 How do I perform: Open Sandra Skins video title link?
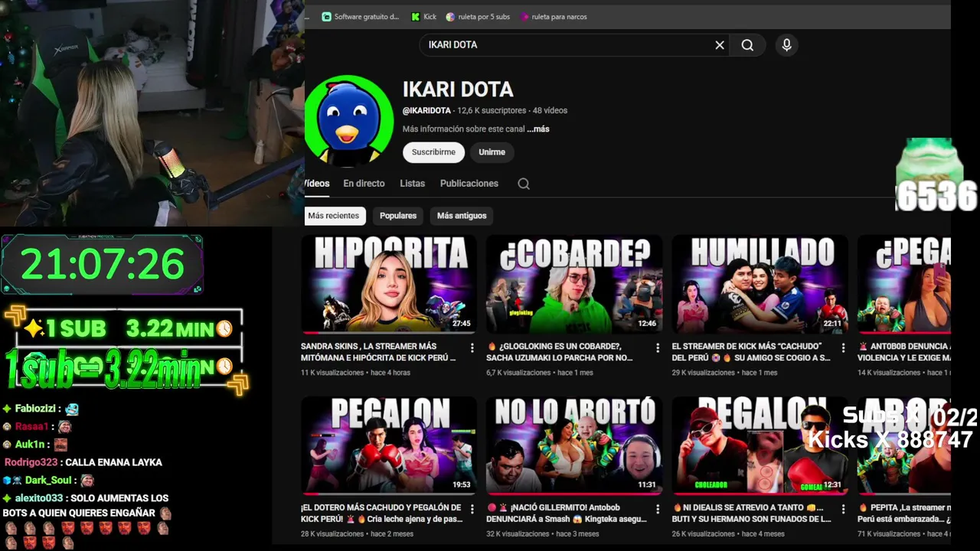point(378,352)
